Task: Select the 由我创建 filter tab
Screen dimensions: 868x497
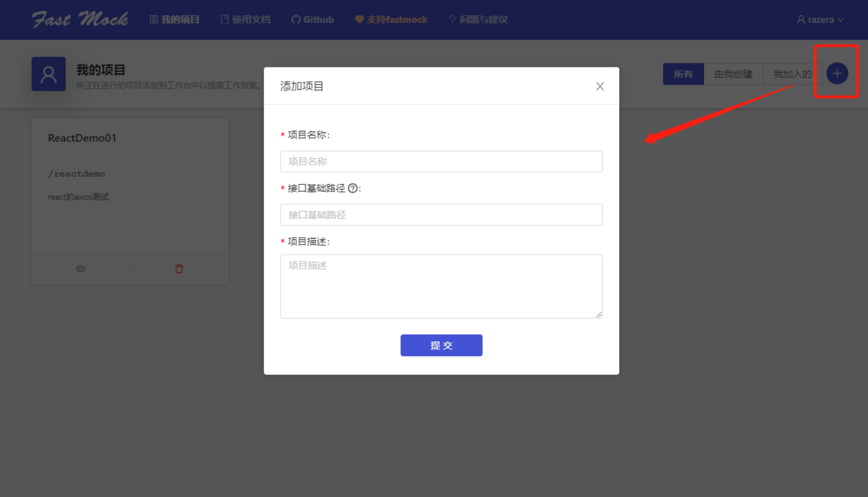Action: [x=733, y=74]
